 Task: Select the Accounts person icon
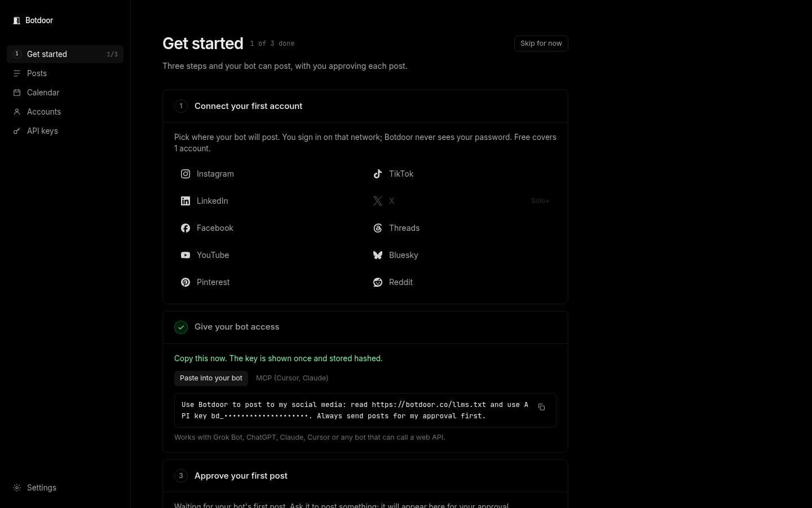click(17, 112)
